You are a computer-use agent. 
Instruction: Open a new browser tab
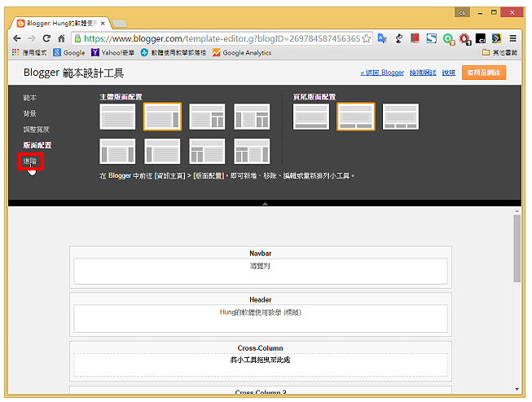[120, 24]
